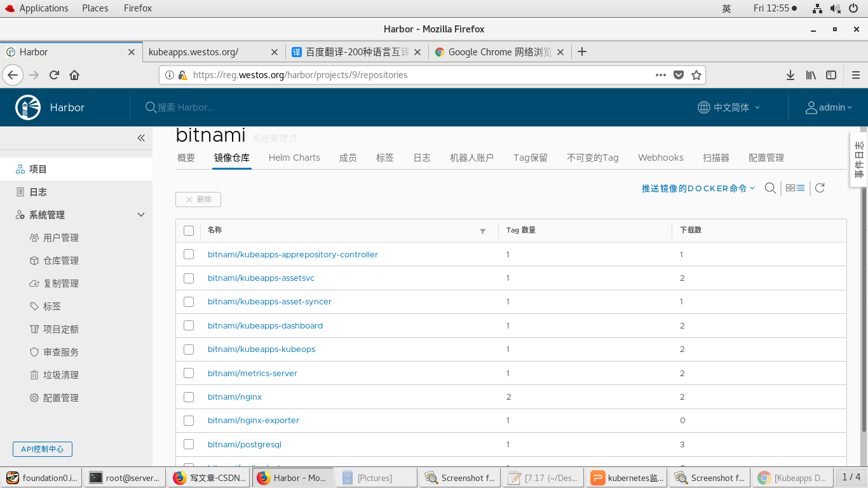Click the site security lock icon
This screenshot has height=488, width=868.
[183, 75]
